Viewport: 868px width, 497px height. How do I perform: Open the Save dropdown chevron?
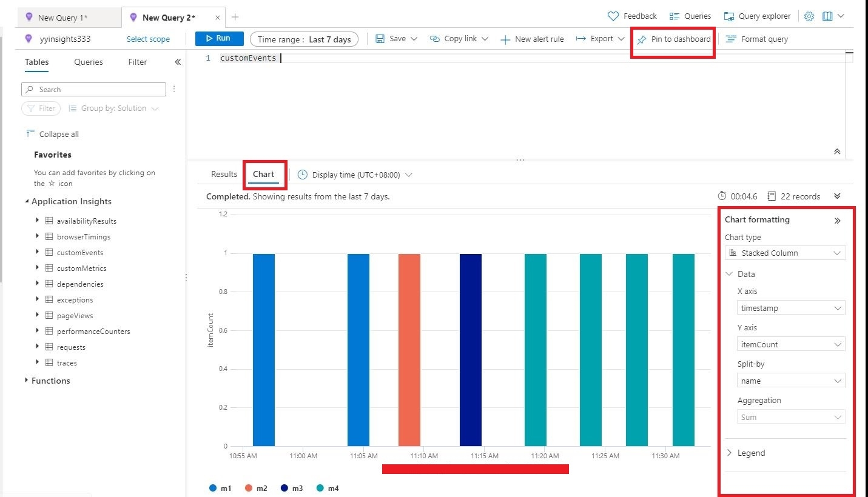tap(414, 39)
